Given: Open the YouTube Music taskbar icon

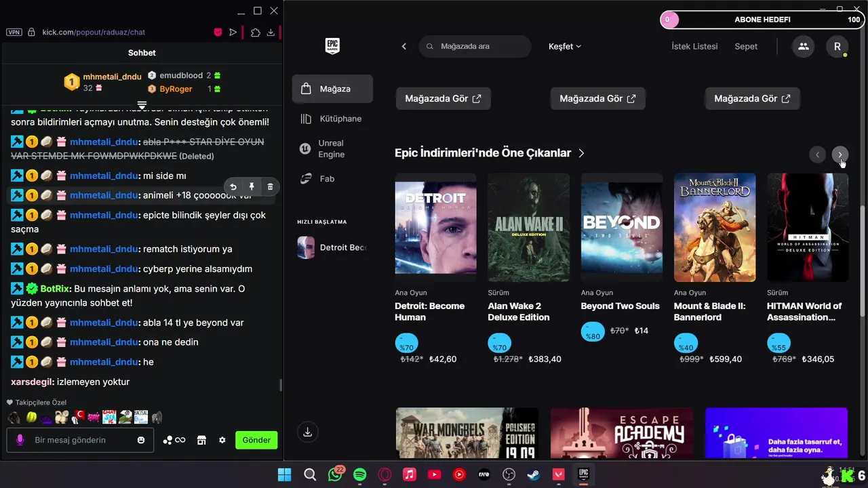Looking at the screenshot, I should tap(459, 475).
